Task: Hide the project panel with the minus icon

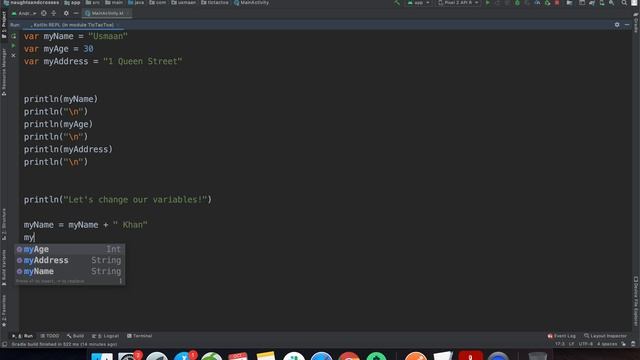Action: pos(76,13)
